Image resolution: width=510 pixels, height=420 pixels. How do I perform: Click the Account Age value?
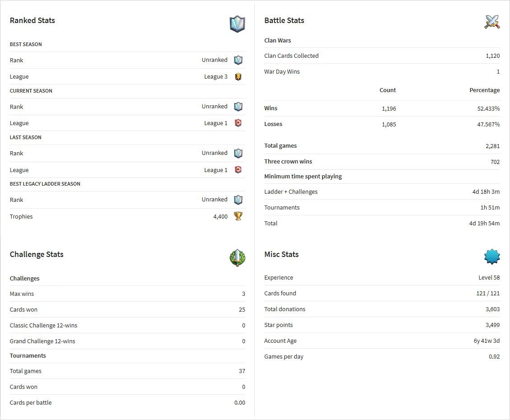(x=487, y=341)
